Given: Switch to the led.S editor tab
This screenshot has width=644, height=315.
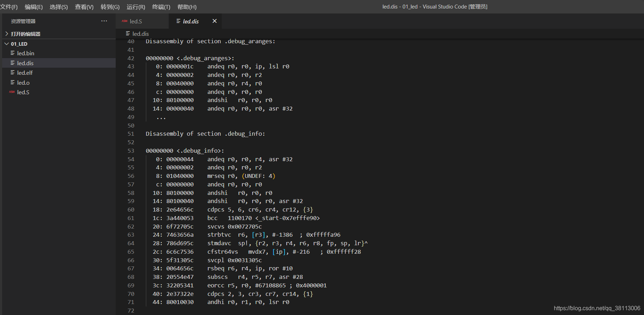Looking at the screenshot, I should click(142, 21).
